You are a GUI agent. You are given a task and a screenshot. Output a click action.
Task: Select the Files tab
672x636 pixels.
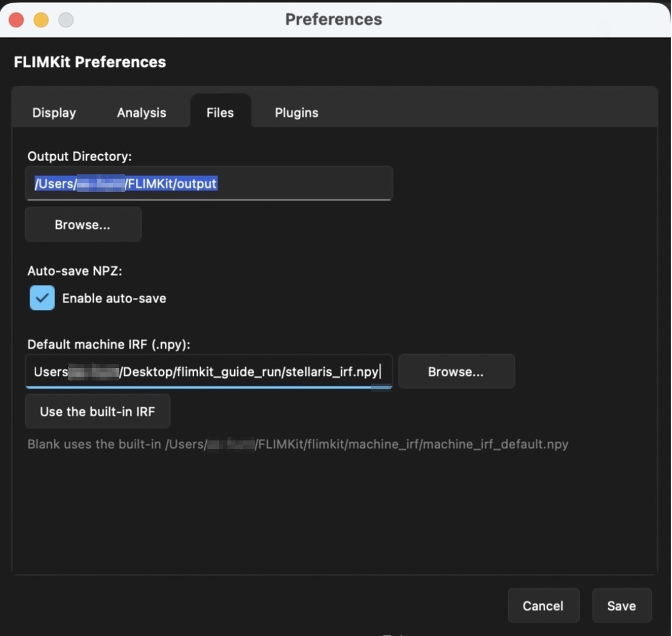[220, 112]
